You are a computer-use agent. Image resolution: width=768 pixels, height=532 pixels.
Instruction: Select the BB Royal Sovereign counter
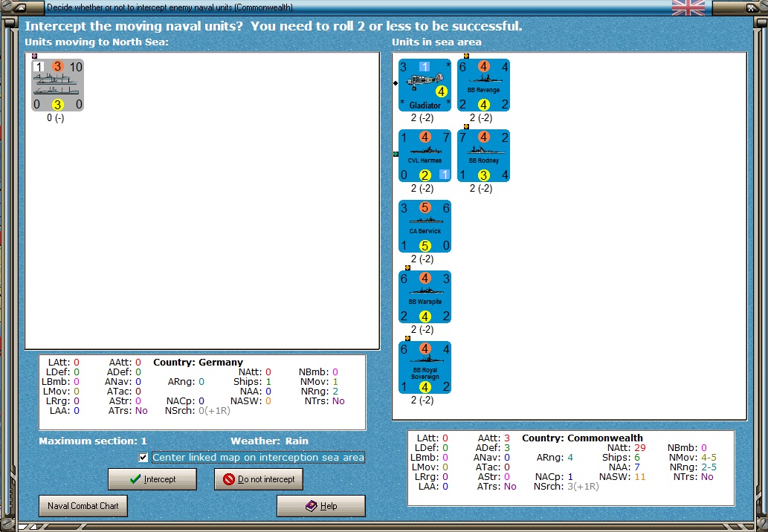425,367
